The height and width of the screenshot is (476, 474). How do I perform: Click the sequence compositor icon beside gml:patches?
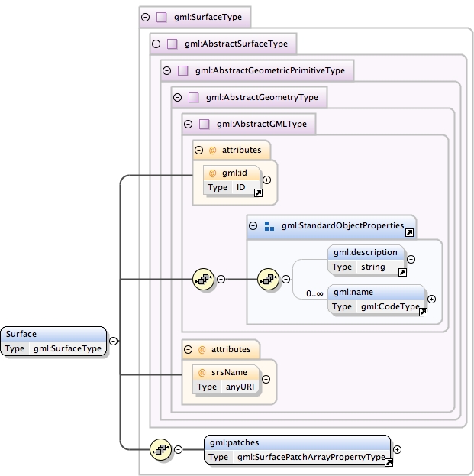pos(161,449)
